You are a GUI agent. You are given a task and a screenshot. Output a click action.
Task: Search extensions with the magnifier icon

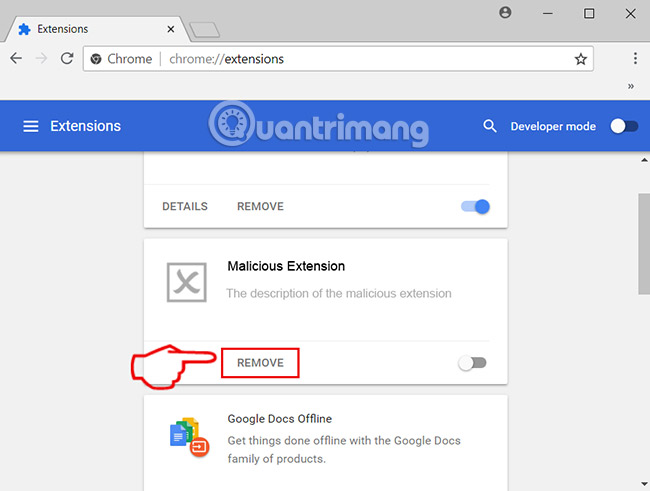tap(490, 126)
